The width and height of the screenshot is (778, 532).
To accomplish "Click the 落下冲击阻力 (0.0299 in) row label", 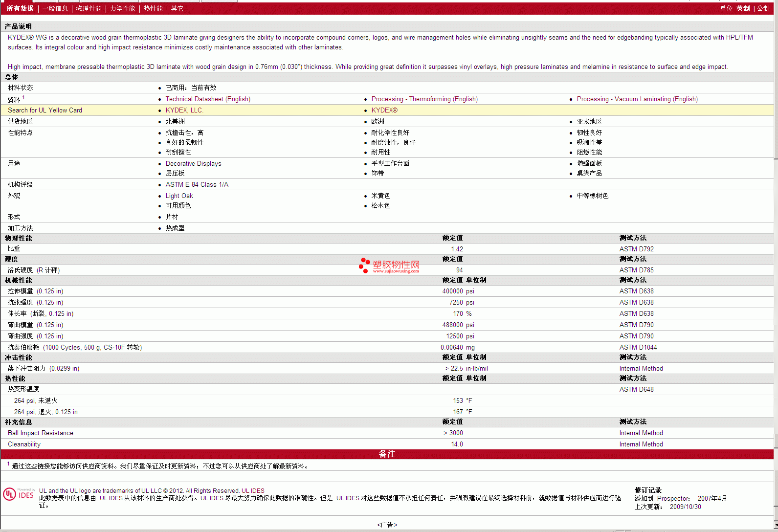I will pyautogui.click(x=43, y=368).
